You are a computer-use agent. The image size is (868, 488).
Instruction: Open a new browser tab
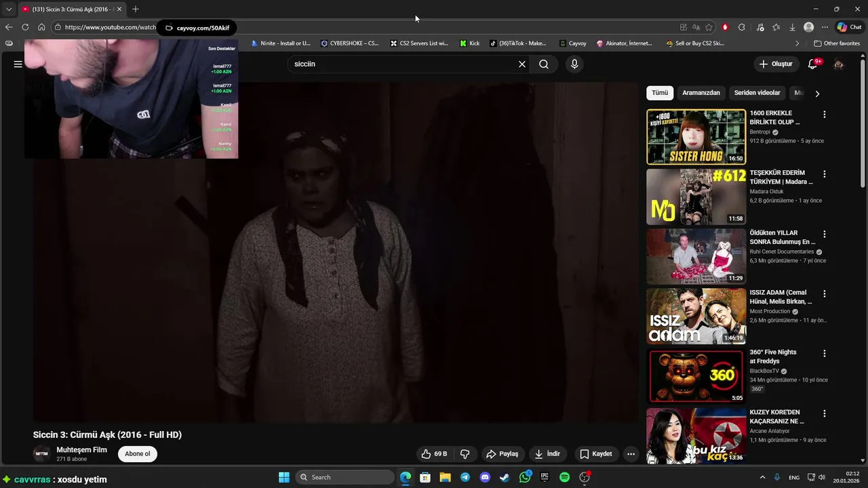[136, 9]
